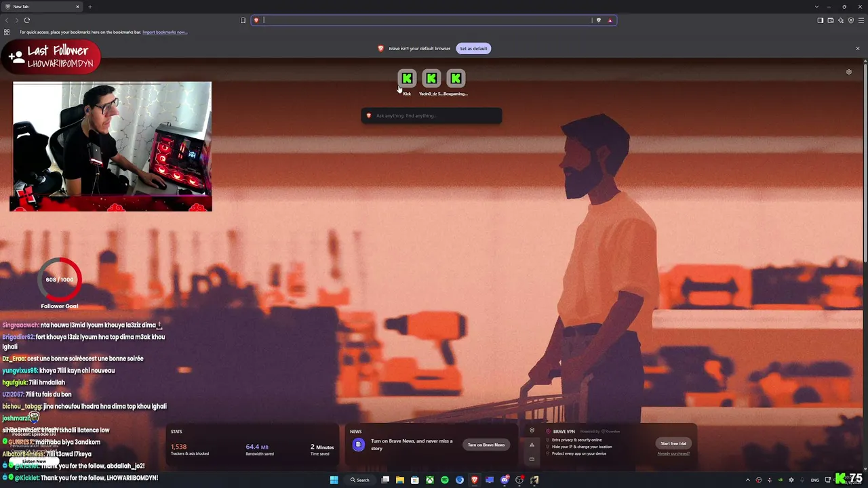
Task: Click the taskbar Search box
Action: 360,480
